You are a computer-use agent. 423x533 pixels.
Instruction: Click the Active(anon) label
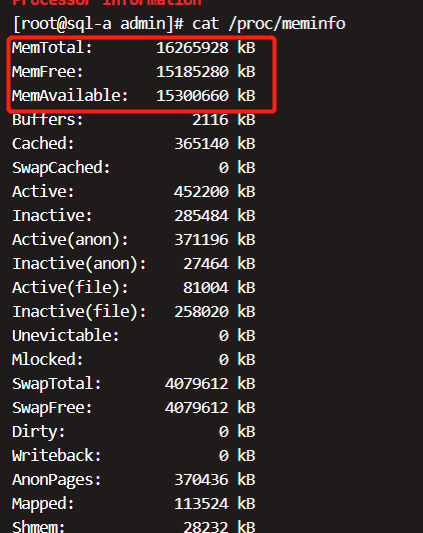pos(70,240)
